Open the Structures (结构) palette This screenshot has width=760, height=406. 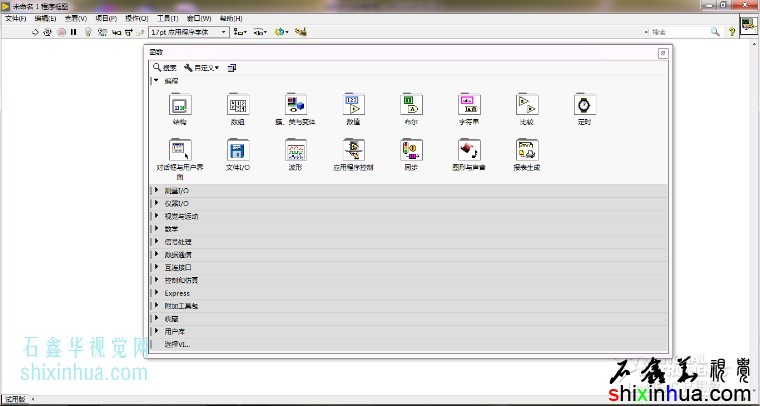pos(180,104)
